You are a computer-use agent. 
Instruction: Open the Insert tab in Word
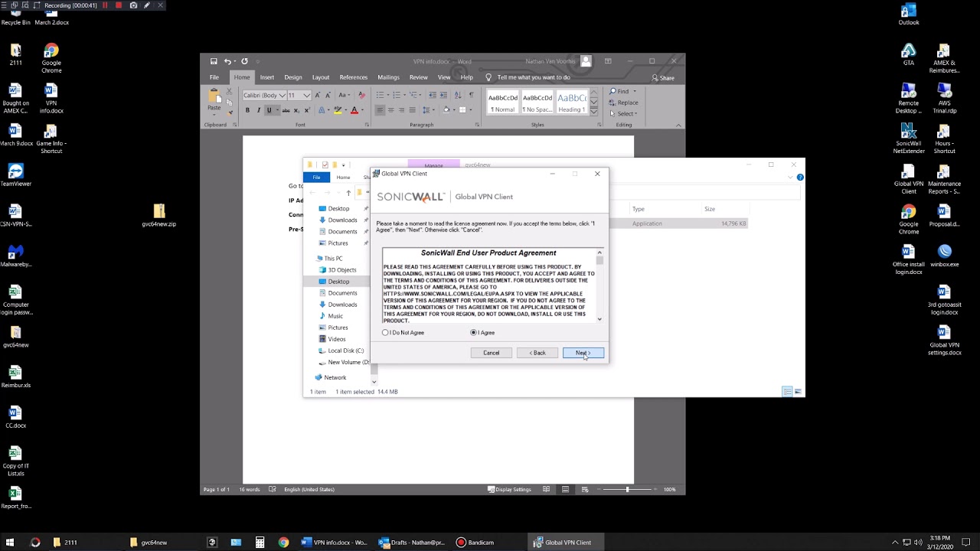click(266, 77)
